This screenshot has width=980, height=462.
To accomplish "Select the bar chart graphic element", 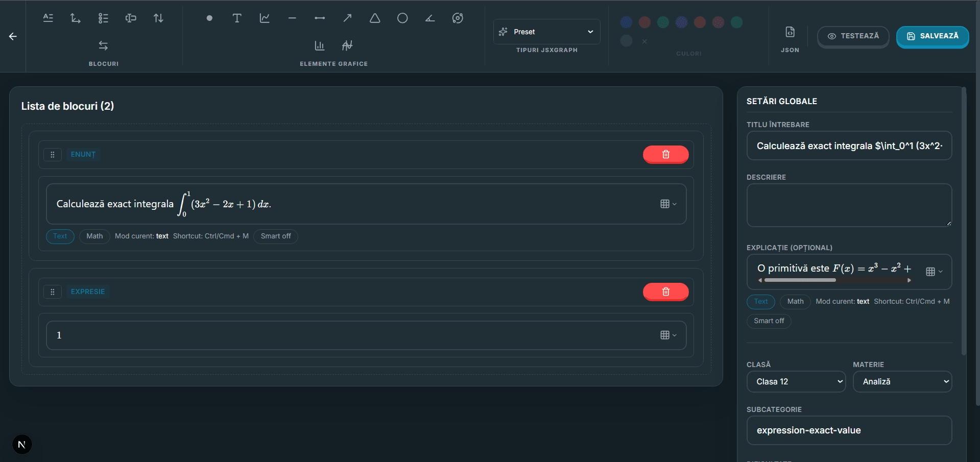I will 320,45.
